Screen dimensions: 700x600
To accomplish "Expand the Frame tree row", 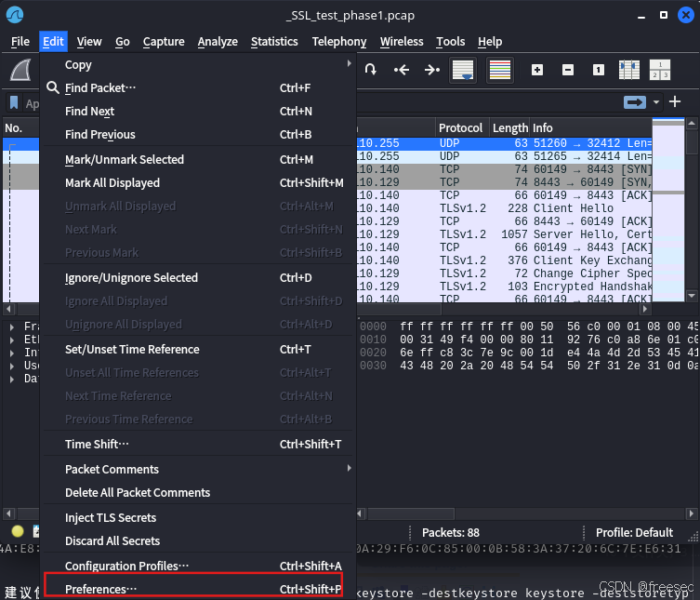I will point(11,327).
